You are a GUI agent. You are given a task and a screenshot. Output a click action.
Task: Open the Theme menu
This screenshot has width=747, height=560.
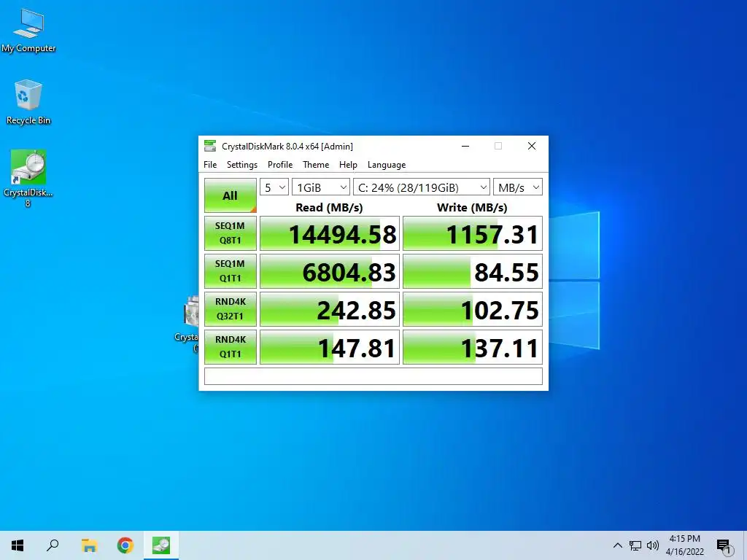click(x=316, y=165)
